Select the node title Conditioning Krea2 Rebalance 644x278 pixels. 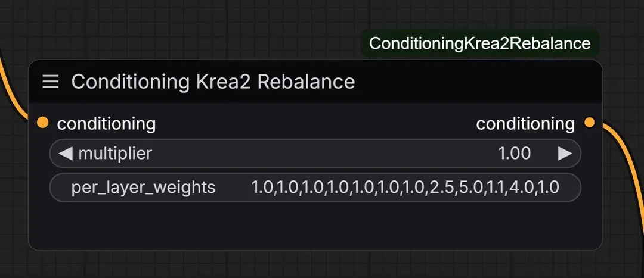click(x=213, y=82)
